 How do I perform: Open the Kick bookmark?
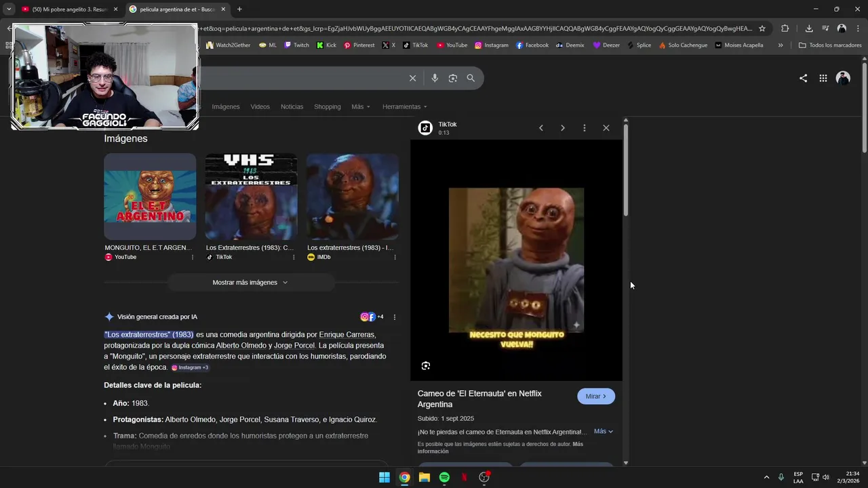click(326, 45)
